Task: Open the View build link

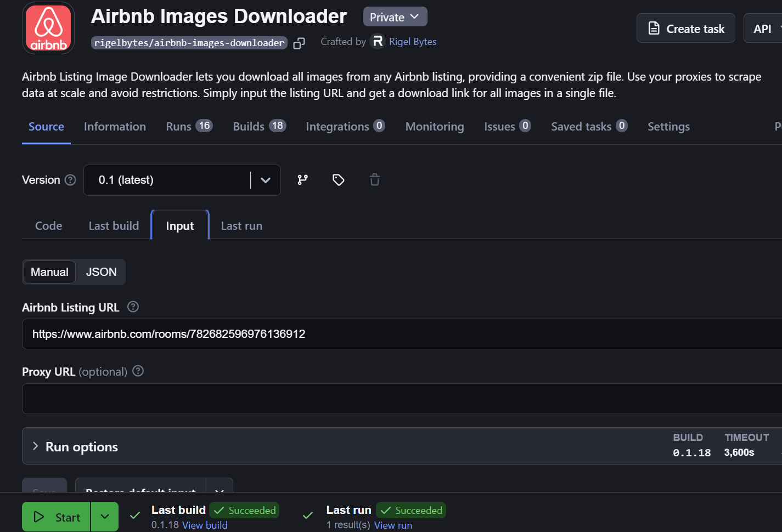Action: (205, 525)
